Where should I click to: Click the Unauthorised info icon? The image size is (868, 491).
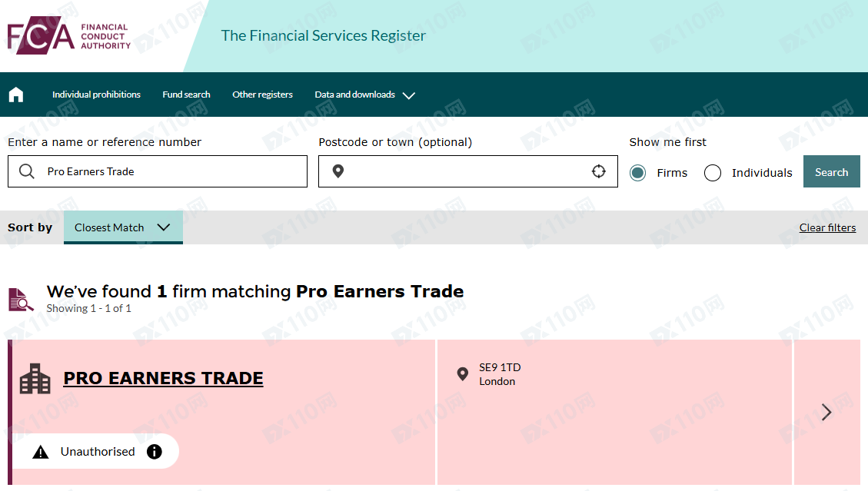(155, 452)
